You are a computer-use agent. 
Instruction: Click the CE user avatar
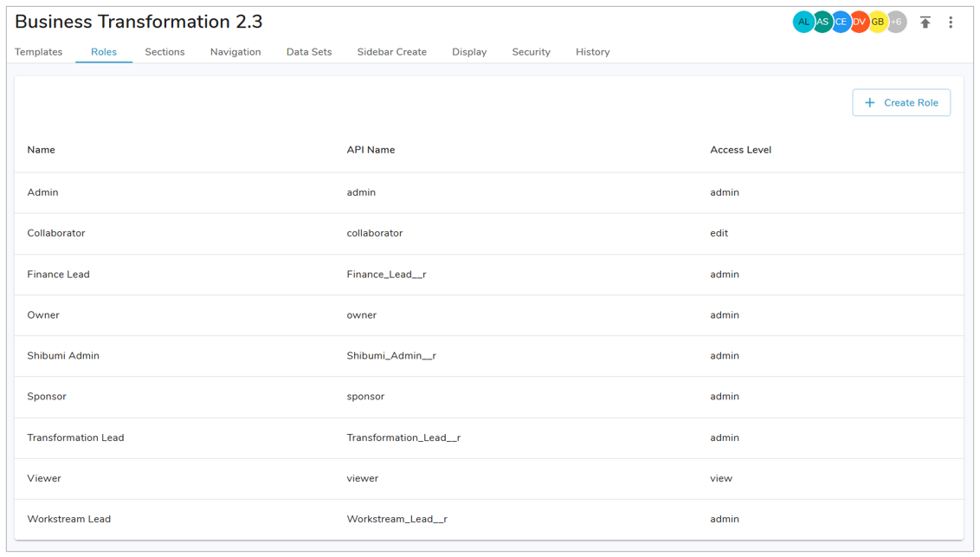coord(841,23)
